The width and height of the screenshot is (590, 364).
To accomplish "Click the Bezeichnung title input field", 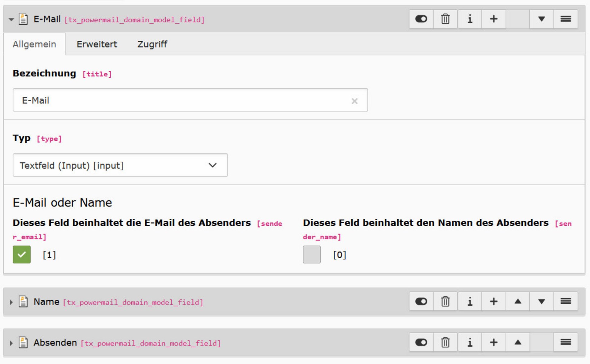I will [x=190, y=100].
